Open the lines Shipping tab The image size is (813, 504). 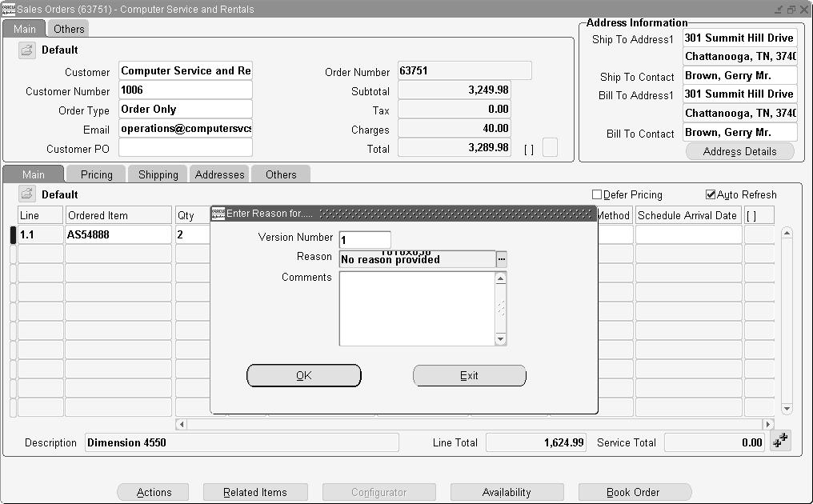[158, 174]
